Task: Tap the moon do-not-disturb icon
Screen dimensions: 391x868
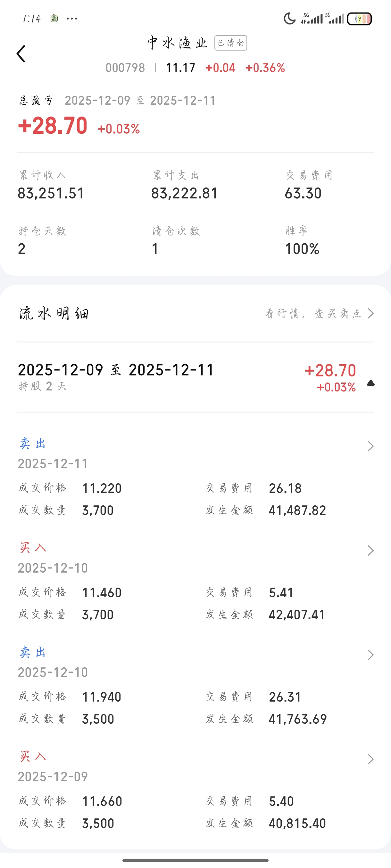Action: (289, 19)
